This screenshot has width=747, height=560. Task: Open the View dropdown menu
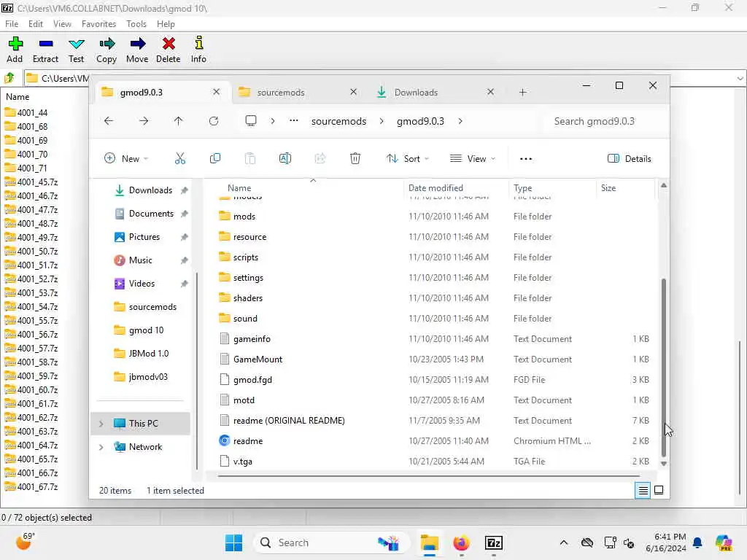(473, 158)
